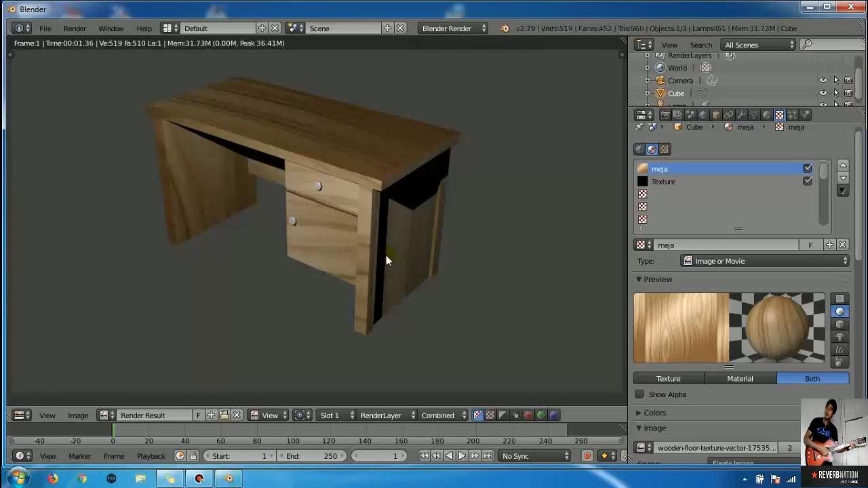Select flat plane preview shape
Viewport: 868px width, 488px height.
840,298
